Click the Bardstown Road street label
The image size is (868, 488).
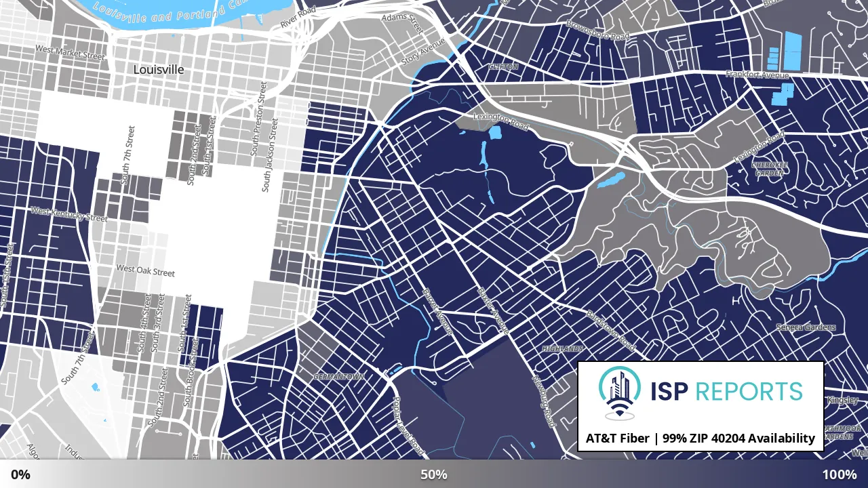[x=611, y=331]
